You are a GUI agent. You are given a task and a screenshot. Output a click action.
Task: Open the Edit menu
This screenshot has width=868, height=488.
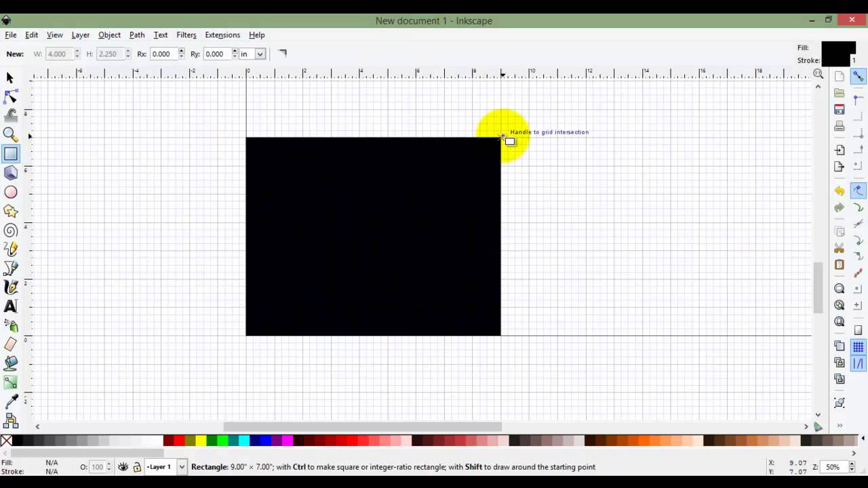coord(31,35)
